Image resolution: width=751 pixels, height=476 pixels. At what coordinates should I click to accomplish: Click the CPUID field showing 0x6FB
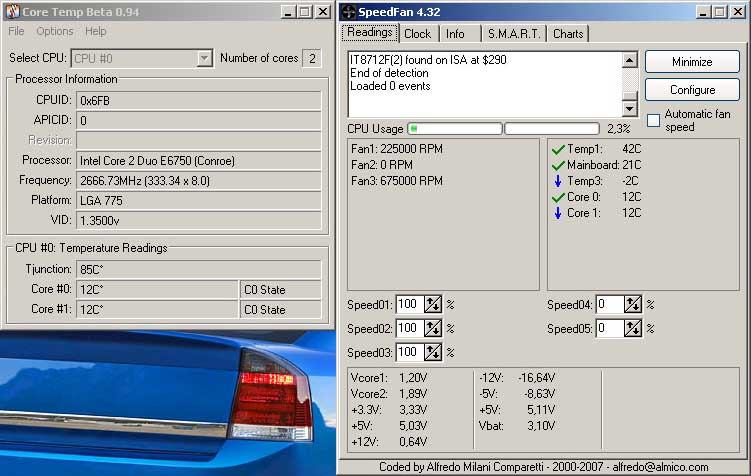(x=199, y=101)
